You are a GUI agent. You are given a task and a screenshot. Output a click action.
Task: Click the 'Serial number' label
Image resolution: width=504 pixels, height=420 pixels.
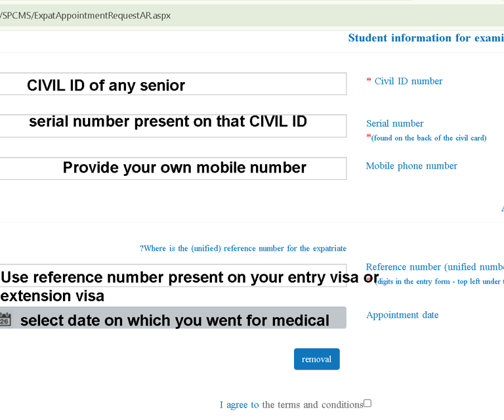394,123
